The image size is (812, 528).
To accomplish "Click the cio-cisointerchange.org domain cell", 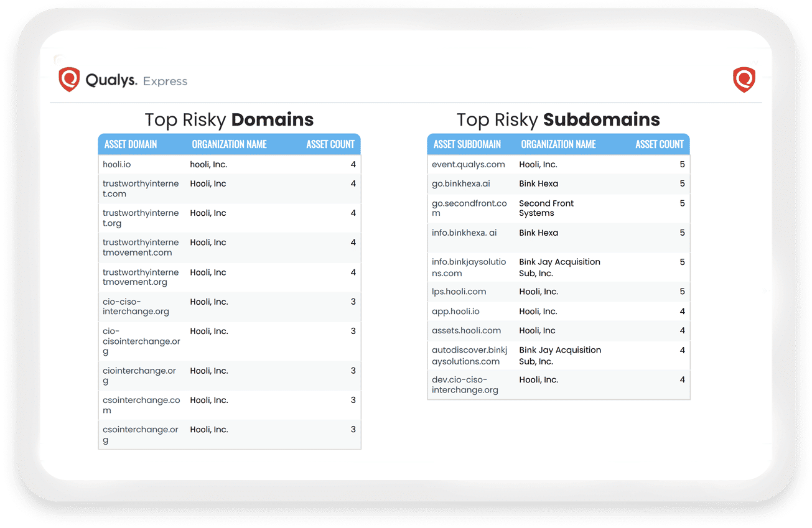I will tap(141, 341).
